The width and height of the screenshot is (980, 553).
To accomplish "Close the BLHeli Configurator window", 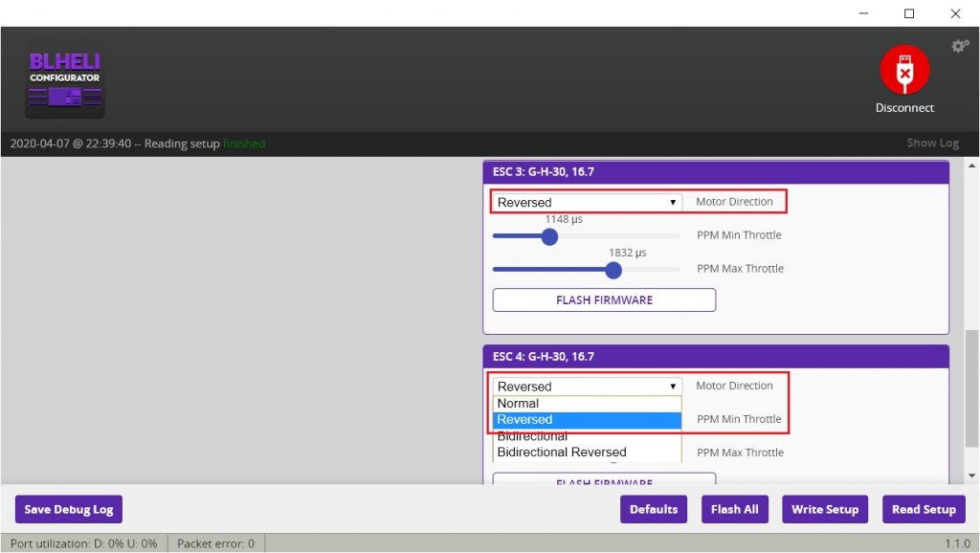I will click(x=956, y=13).
